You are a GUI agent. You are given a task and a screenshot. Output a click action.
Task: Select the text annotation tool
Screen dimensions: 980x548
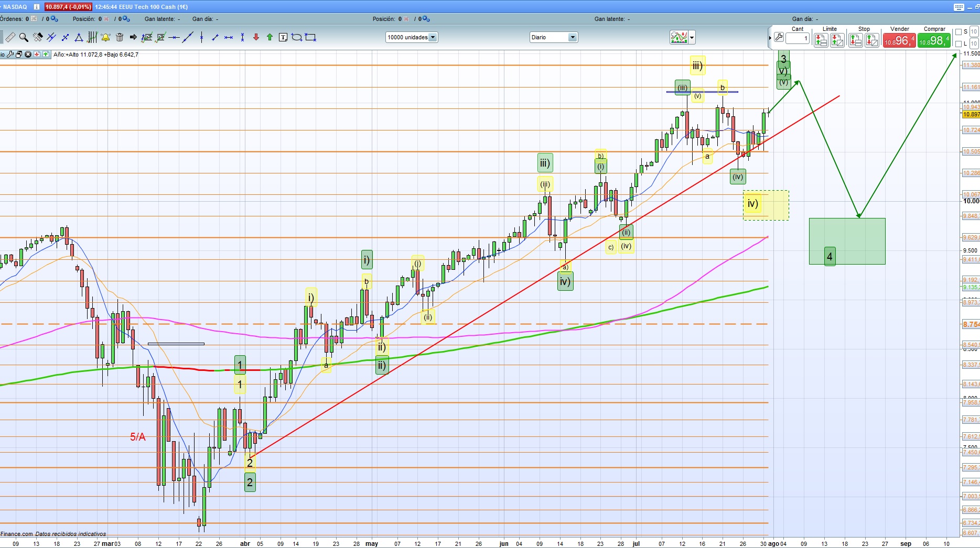(x=283, y=37)
